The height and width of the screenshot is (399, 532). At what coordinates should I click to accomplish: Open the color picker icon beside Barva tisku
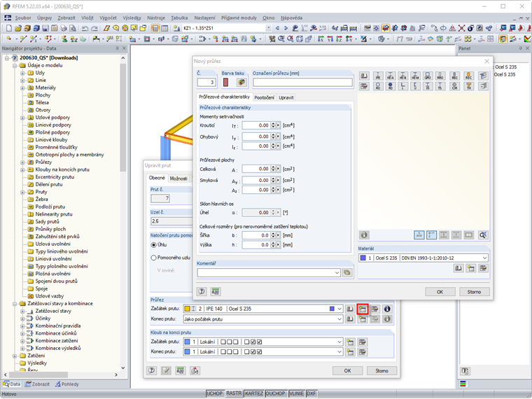tap(241, 82)
